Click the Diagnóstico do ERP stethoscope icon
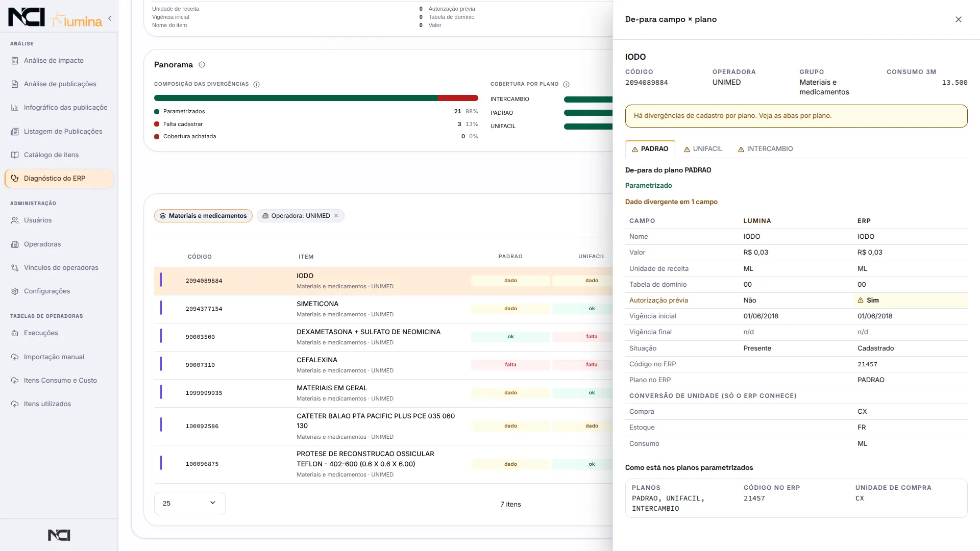Screen dimensions: 980x551 coord(15,179)
